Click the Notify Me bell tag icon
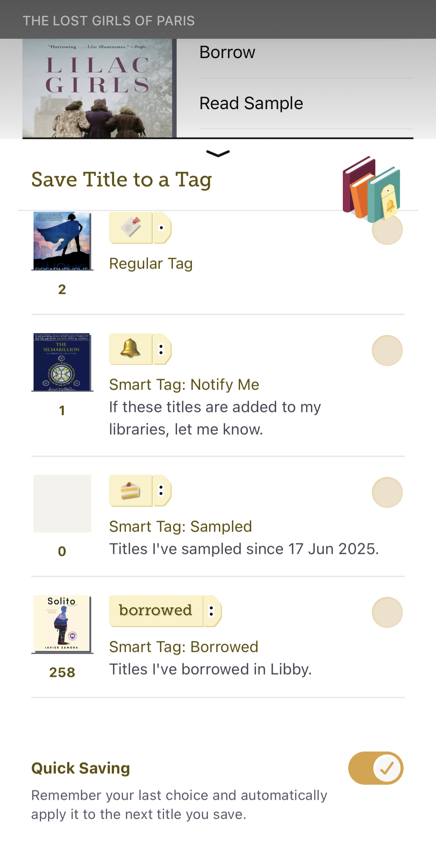 click(x=130, y=349)
